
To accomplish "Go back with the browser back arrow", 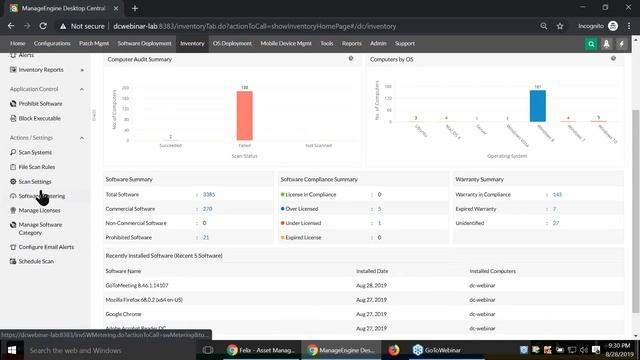I will coord(11,26).
